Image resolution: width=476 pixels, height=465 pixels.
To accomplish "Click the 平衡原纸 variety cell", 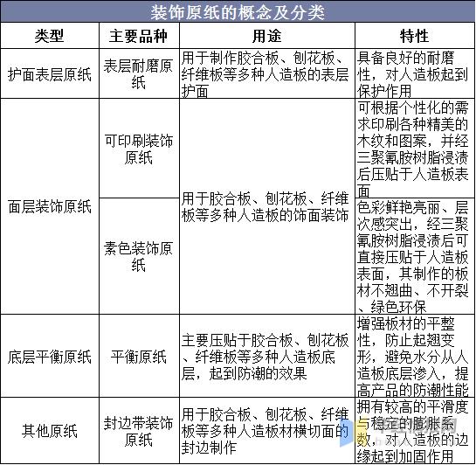I will pyautogui.click(x=139, y=356).
